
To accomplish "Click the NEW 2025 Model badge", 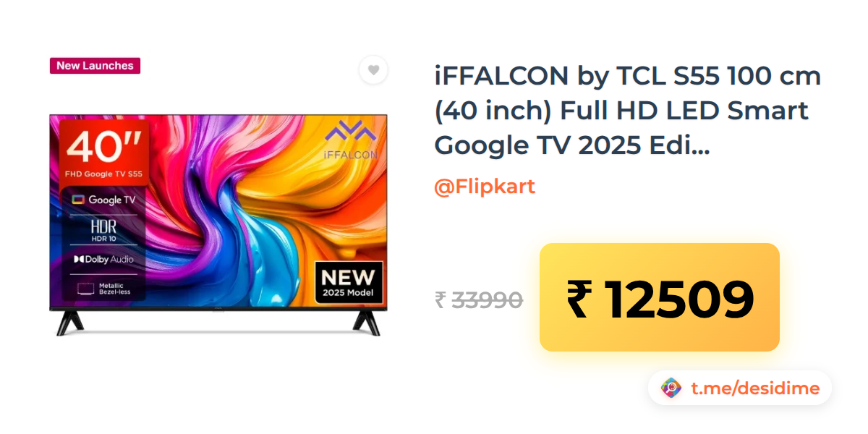I will click(x=349, y=283).
